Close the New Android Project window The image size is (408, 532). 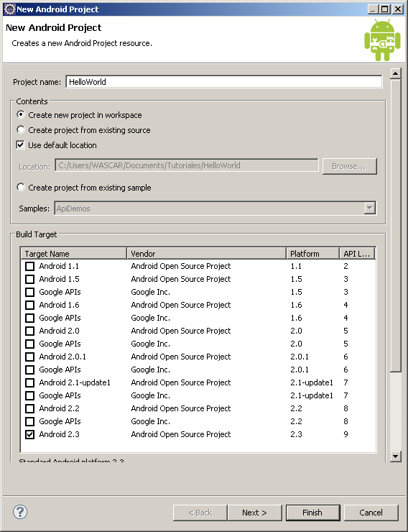coord(397,9)
